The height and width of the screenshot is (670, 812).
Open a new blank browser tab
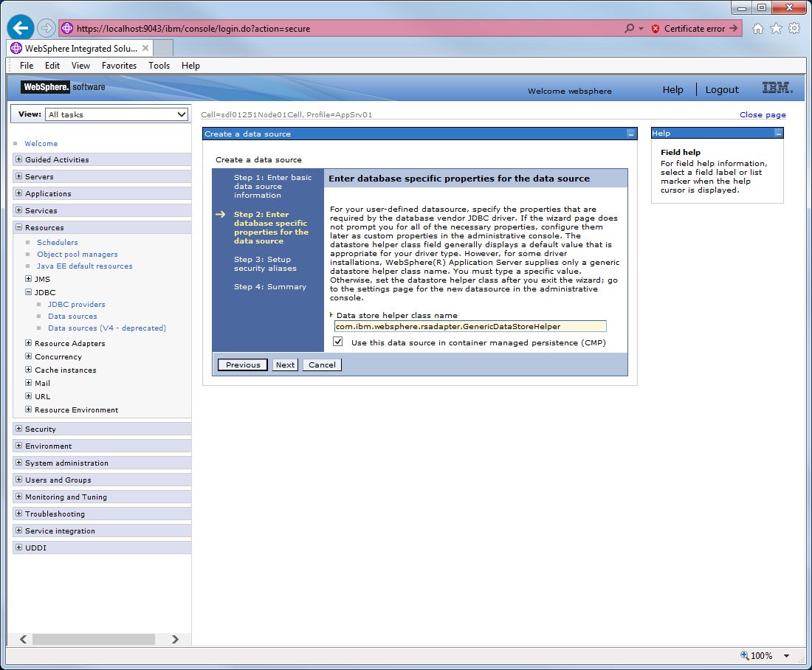(163, 48)
